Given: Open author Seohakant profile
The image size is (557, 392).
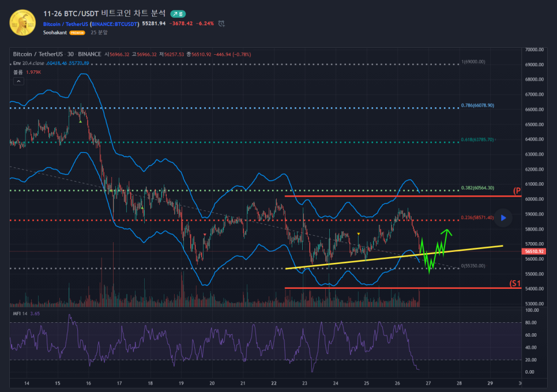Looking at the screenshot, I should pos(55,33).
